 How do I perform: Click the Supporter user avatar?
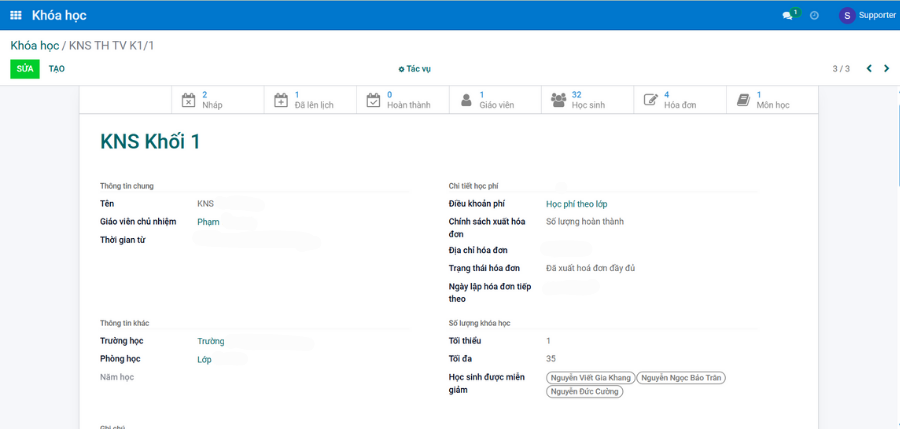coord(847,15)
